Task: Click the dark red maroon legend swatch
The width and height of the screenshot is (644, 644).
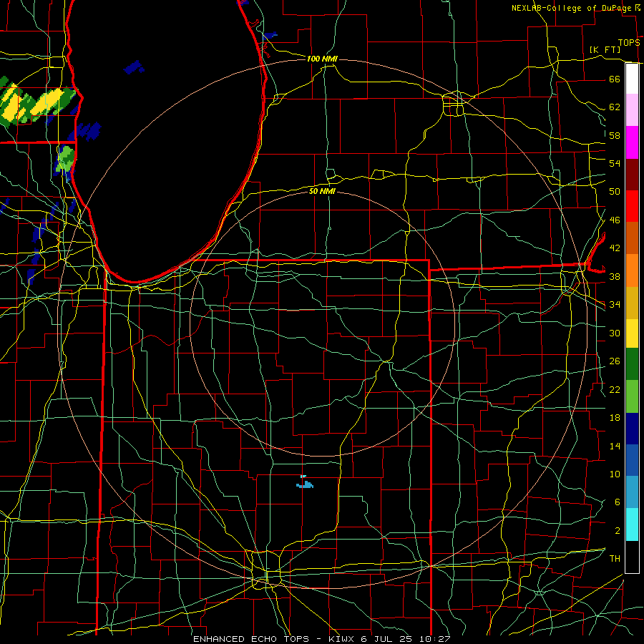Action: point(632,175)
